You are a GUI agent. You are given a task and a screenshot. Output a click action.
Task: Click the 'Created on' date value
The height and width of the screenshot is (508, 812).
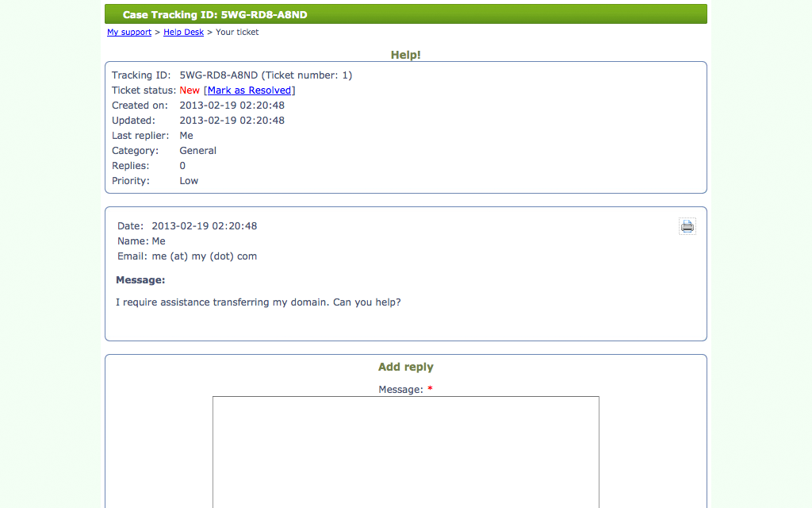coord(232,106)
